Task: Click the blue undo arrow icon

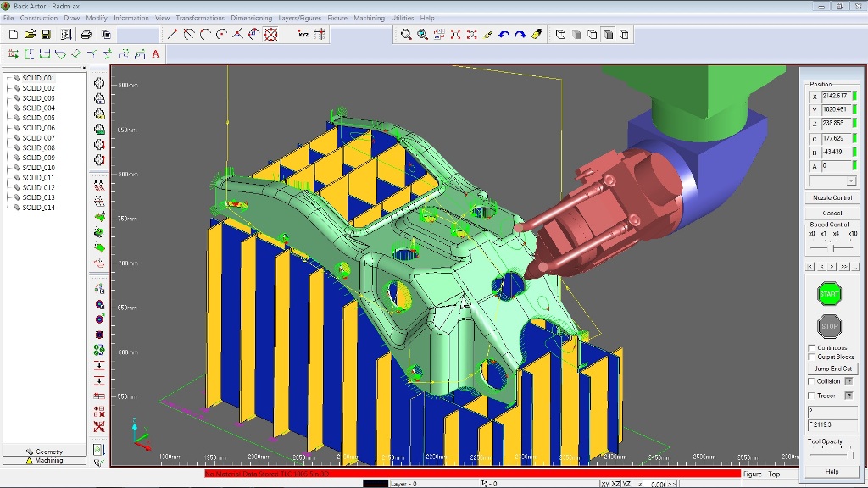Action: pyautogui.click(x=504, y=35)
